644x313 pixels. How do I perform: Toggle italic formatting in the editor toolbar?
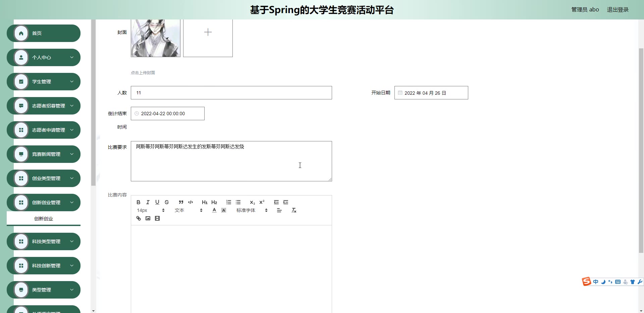pos(148,202)
